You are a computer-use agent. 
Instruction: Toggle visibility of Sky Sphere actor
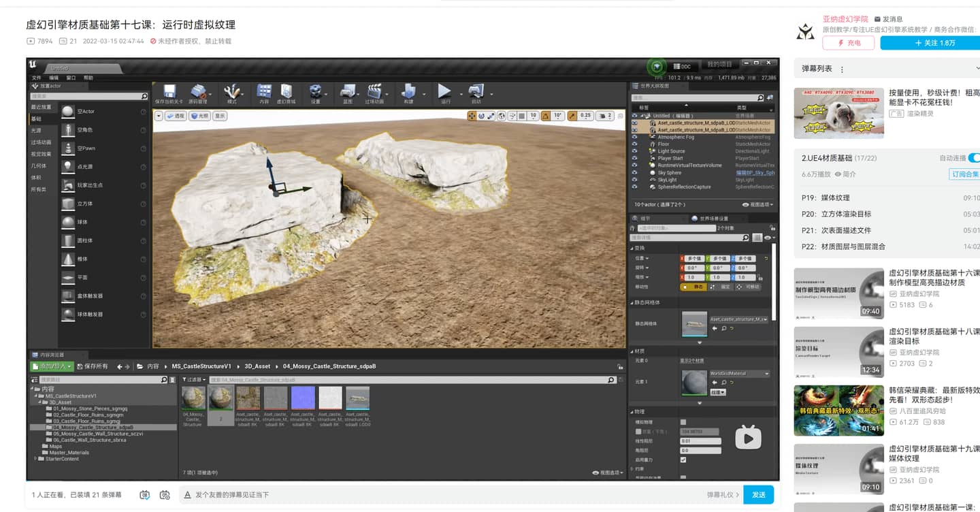[x=635, y=173]
